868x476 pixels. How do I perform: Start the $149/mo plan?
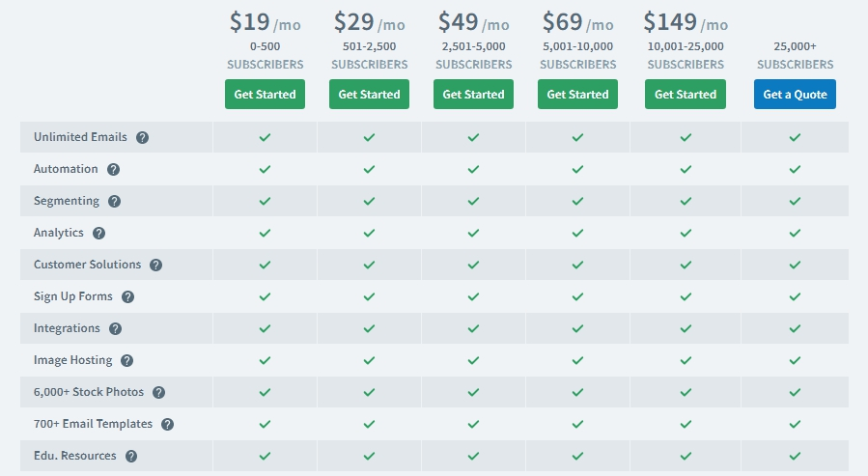click(686, 95)
